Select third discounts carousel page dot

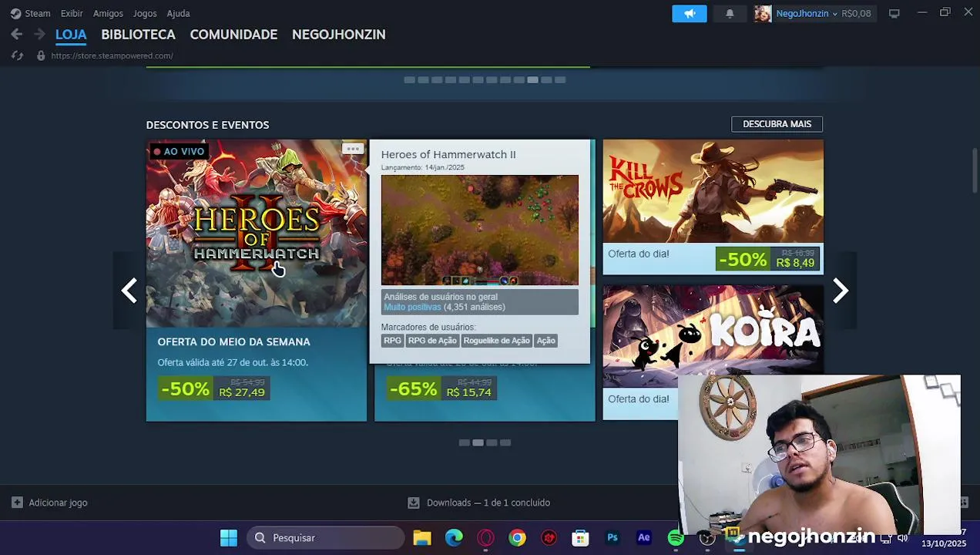point(492,443)
